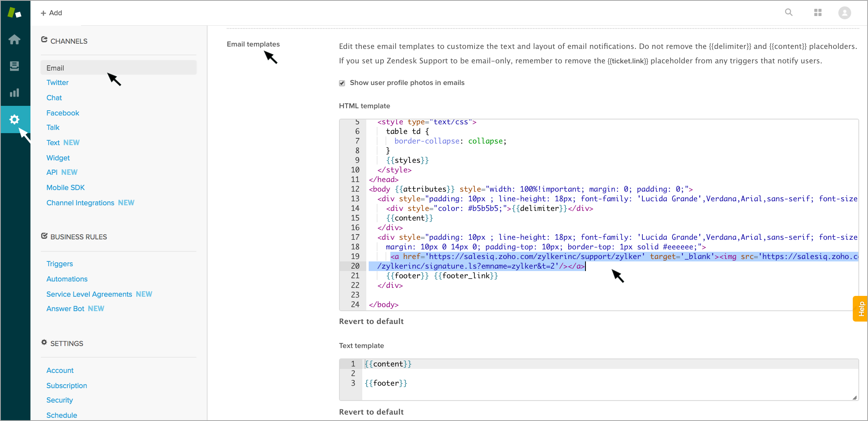Viewport: 868px width, 421px height.
Task: Open the Zendesk products grid icon
Action: pos(818,13)
